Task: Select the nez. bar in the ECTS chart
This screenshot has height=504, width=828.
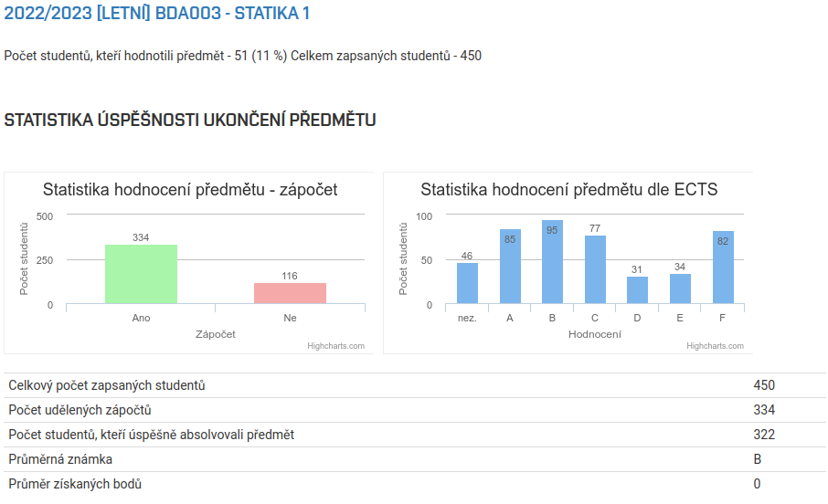Action: [467, 283]
